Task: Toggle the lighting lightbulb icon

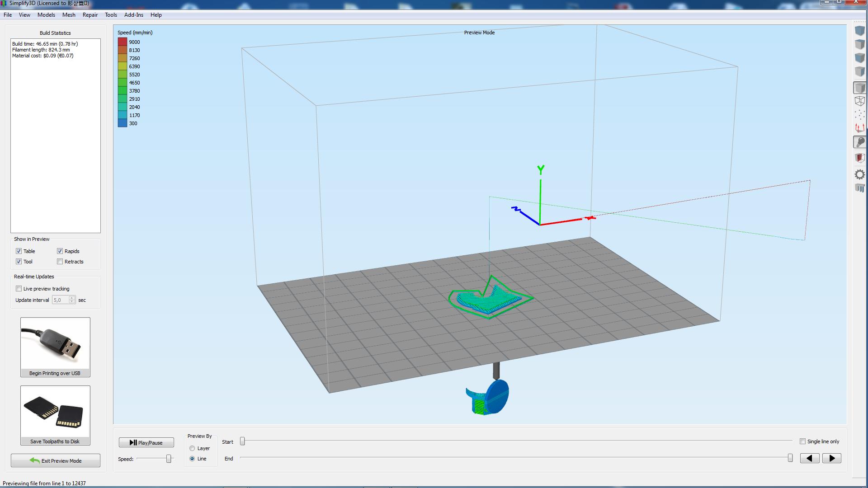Action: [x=859, y=142]
